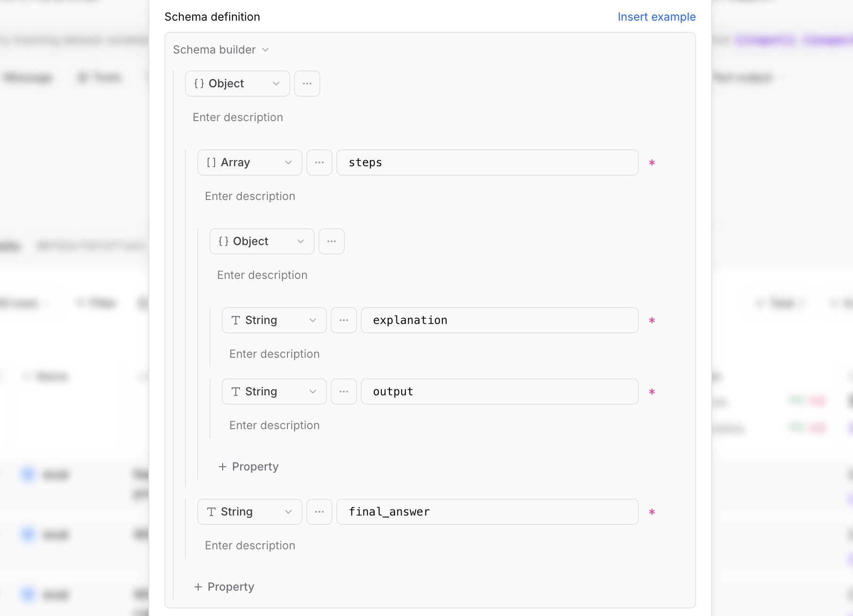Open the final_answer String type dropdown
This screenshot has height=616, width=853.
(x=249, y=512)
